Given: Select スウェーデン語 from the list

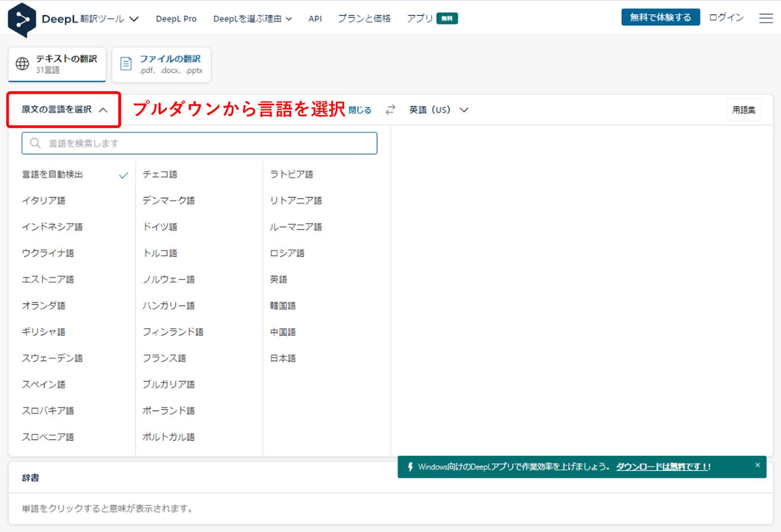Looking at the screenshot, I should tap(52, 358).
